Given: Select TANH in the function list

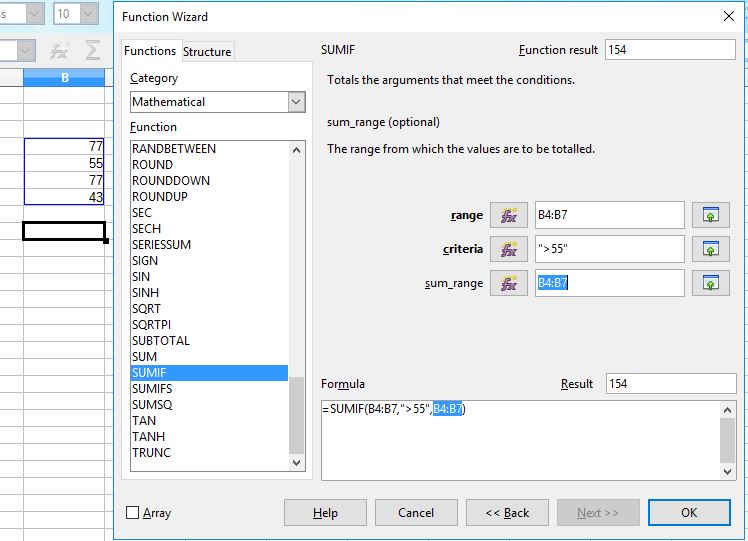Looking at the screenshot, I should 209,437.
